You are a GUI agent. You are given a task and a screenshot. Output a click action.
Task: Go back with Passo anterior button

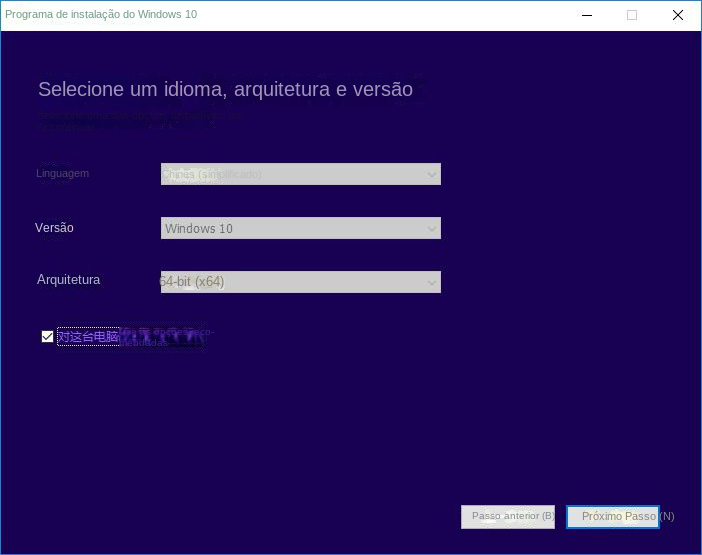coord(508,517)
